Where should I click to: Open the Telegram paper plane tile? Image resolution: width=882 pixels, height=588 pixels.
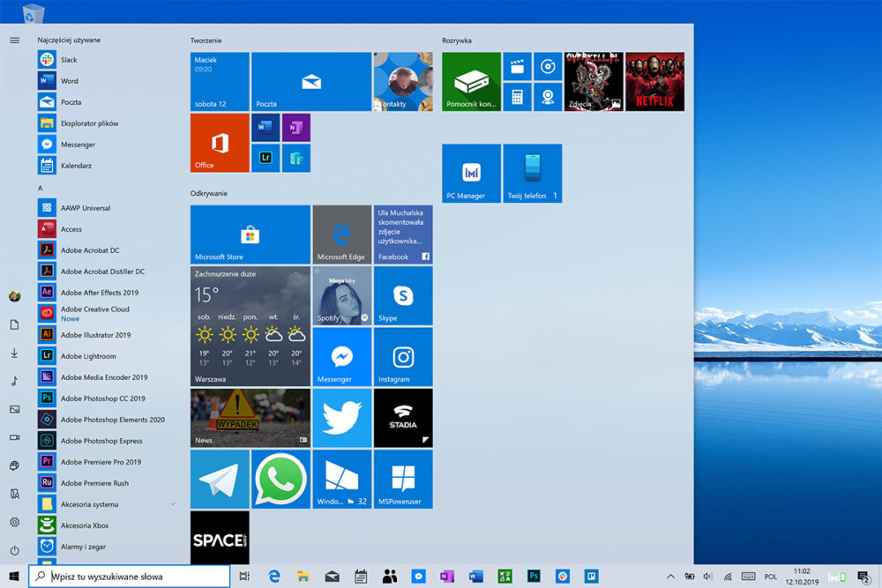[220, 480]
